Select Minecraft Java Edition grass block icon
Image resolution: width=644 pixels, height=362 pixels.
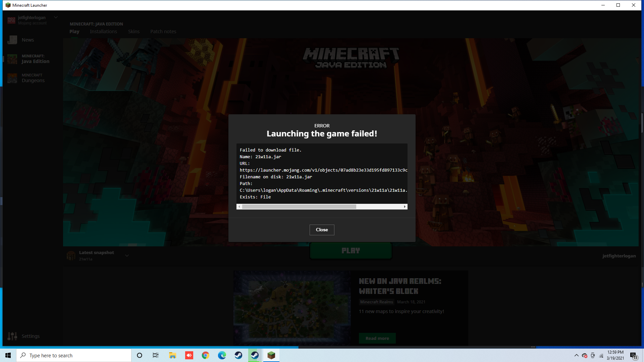pos(12,59)
